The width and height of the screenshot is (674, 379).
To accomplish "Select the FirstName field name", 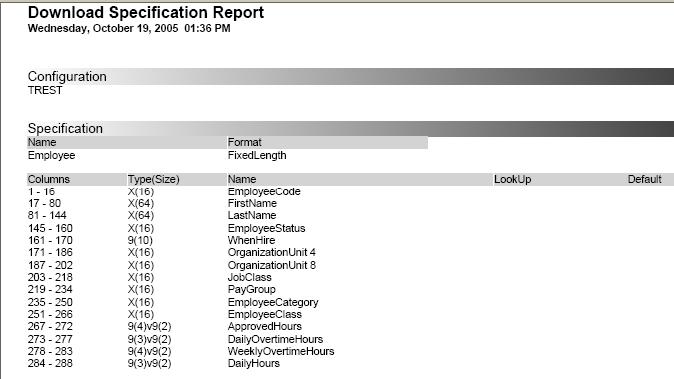I will click(x=252, y=203).
